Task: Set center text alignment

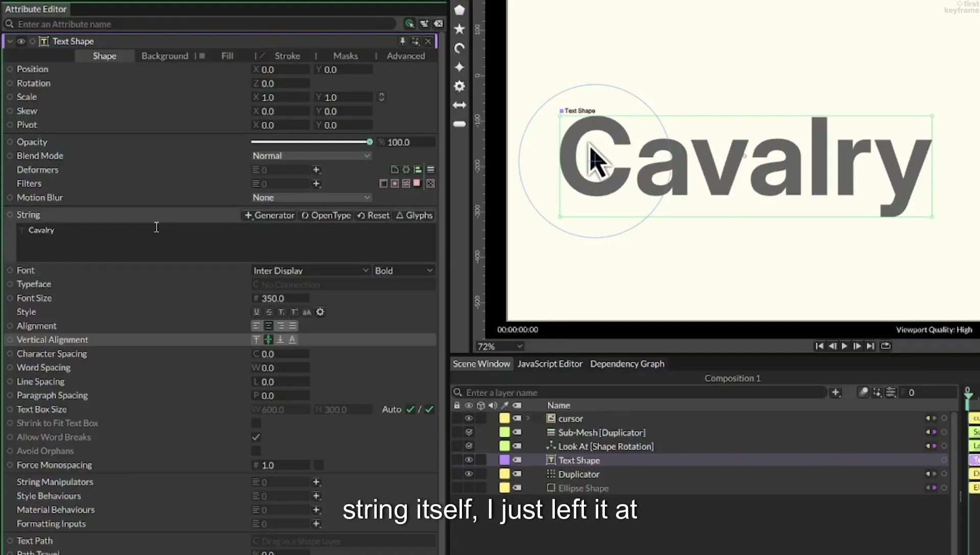Action: 268,326
